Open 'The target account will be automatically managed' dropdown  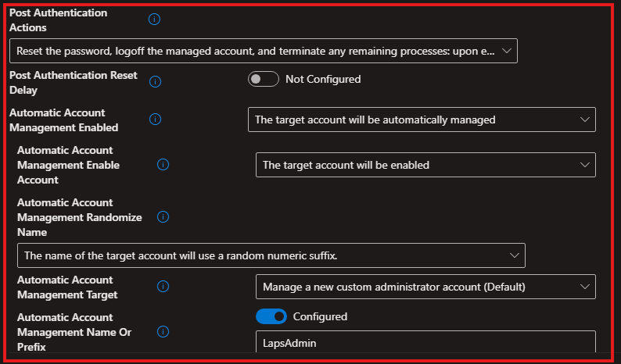pos(422,120)
